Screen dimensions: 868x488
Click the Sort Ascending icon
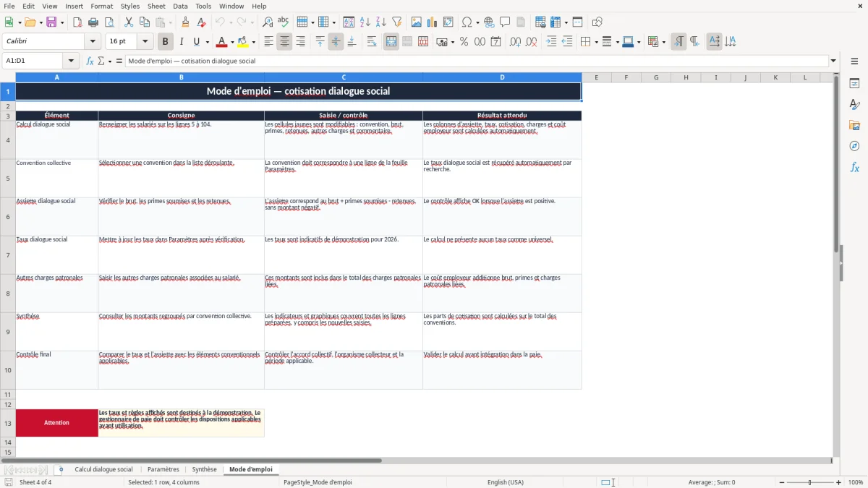click(x=365, y=22)
